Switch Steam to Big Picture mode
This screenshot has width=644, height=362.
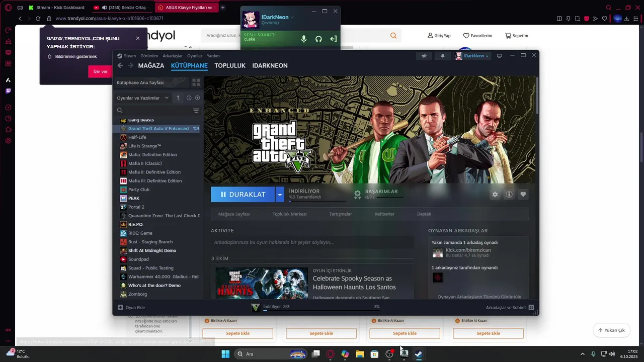point(500,56)
